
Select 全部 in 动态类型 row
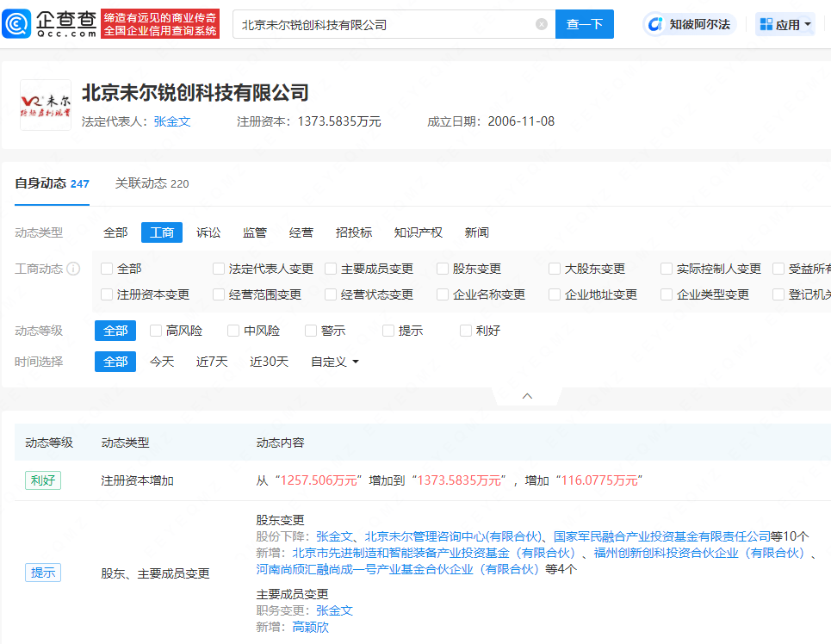click(x=115, y=232)
